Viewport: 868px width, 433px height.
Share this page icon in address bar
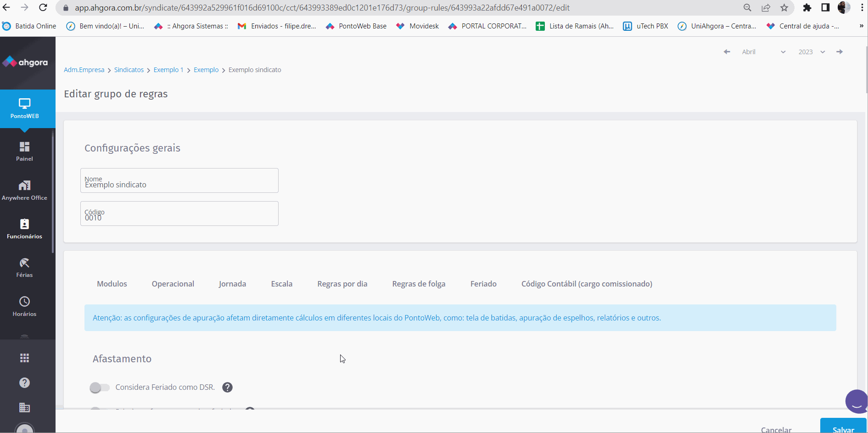click(x=766, y=8)
